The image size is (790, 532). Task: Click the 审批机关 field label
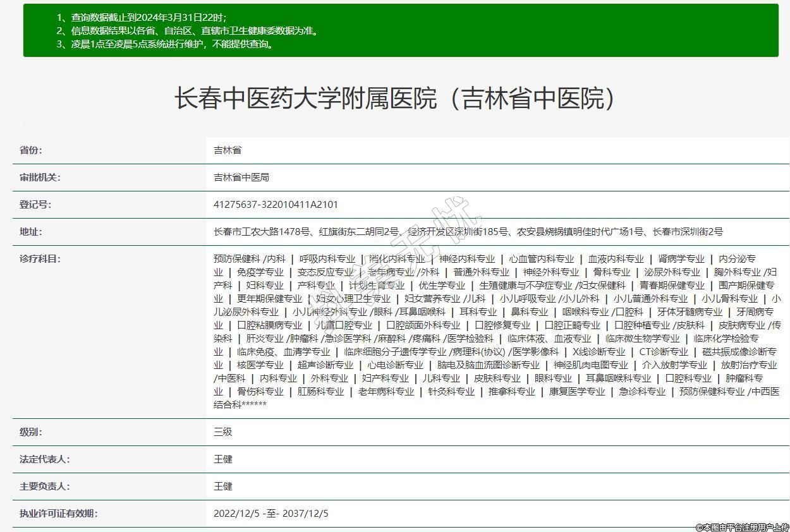[x=40, y=178]
